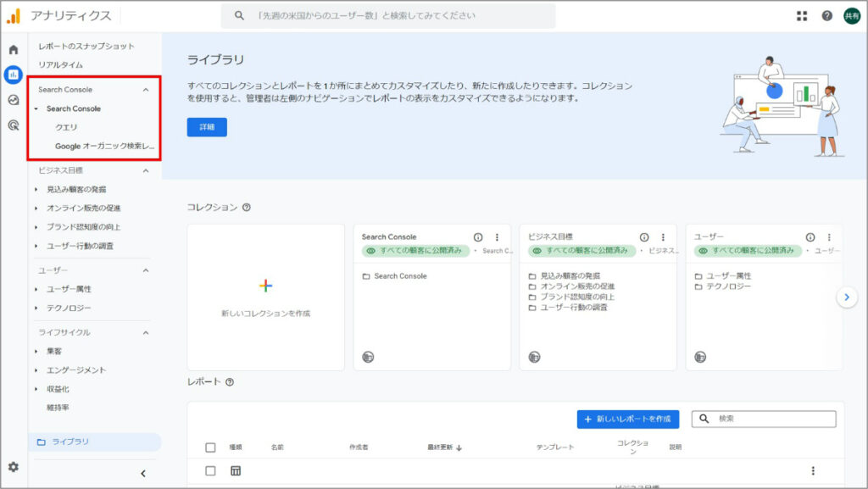The image size is (868, 489).
Task: Click the search magnifier icon in top bar
Action: click(x=239, y=15)
